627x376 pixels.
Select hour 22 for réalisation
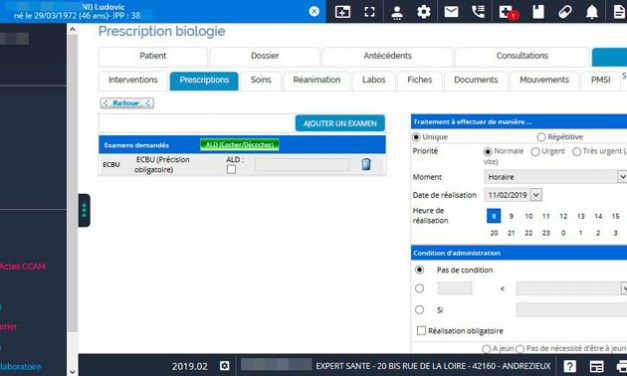(528, 233)
